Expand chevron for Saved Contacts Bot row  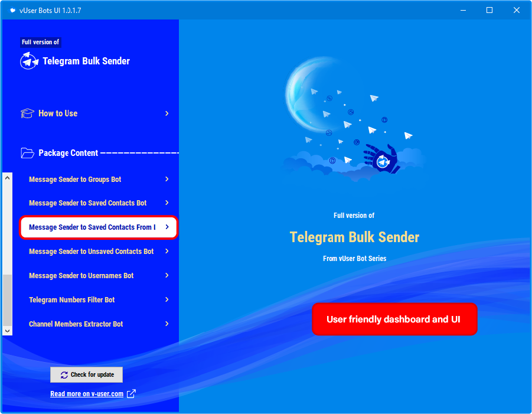[x=167, y=203]
